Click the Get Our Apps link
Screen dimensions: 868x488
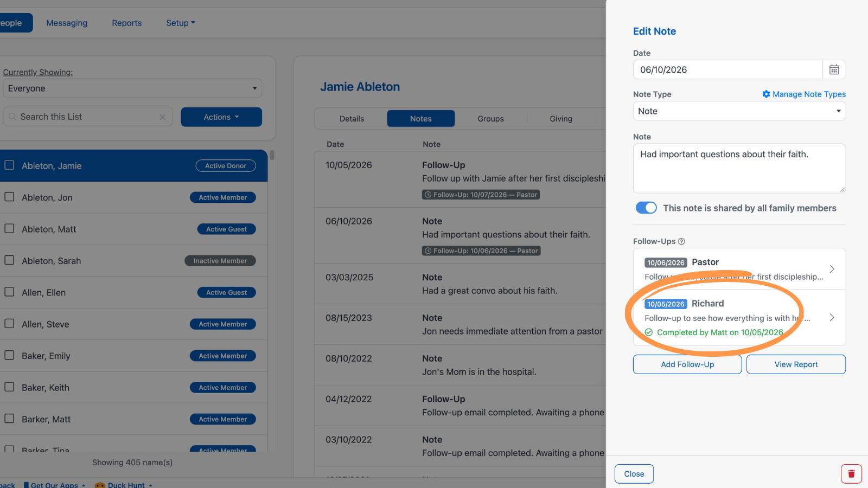tap(54, 485)
